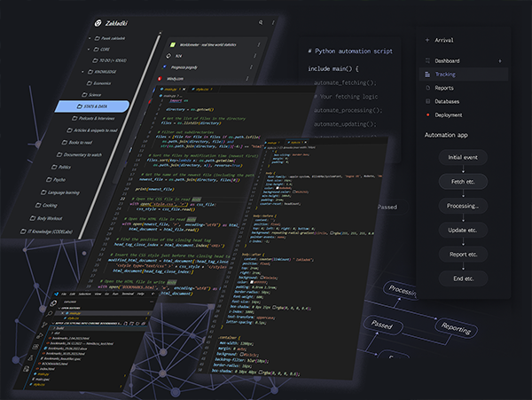Open the three-dot menu in Zakładki header
The height and width of the screenshot is (400, 532).
pos(271,22)
